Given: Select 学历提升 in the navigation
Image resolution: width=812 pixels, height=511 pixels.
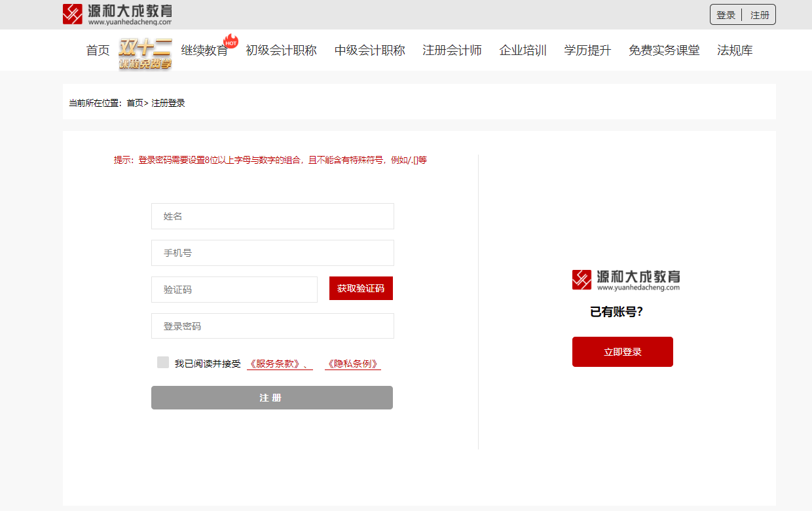Looking at the screenshot, I should pyautogui.click(x=587, y=50).
